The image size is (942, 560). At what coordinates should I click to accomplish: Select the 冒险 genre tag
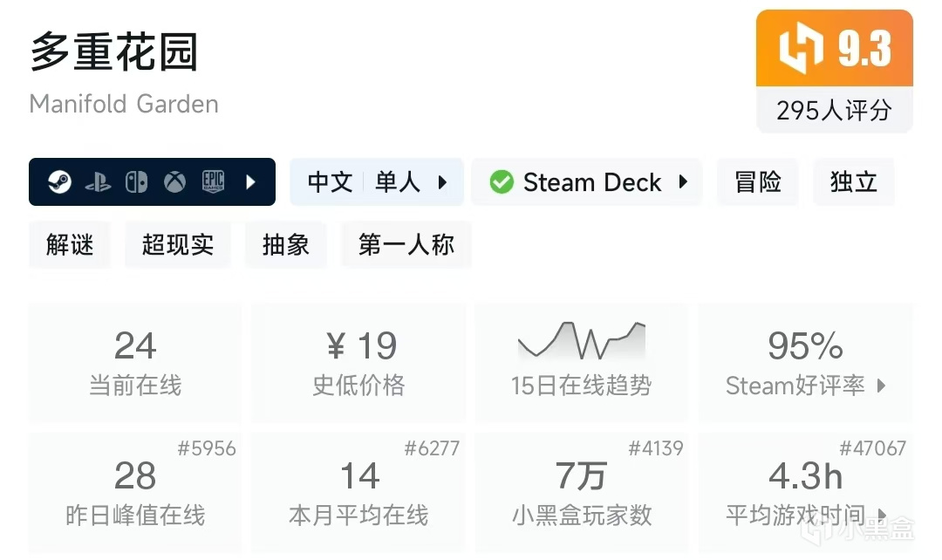click(757, 182)
